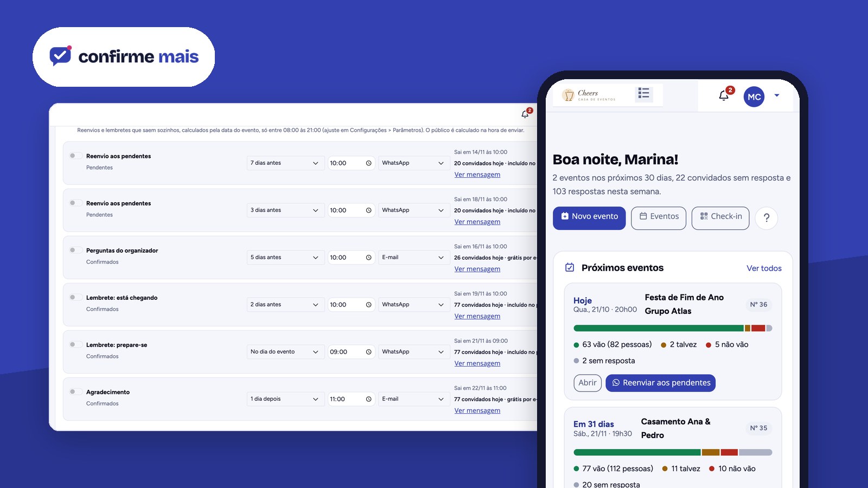Click the Festa de Fim de Ano response bar
Image resolution: width=868 pixels, height=488 pixels.
coord(673,328)
